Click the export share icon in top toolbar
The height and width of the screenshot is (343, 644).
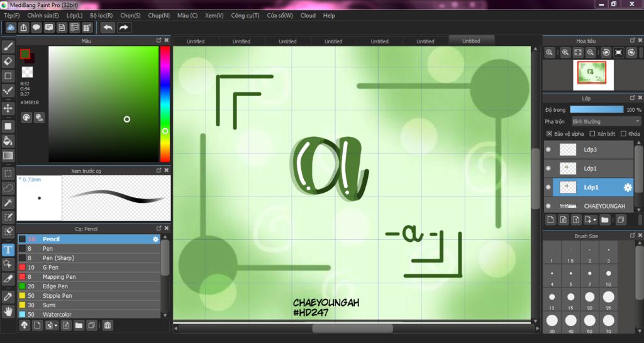pyautogui.click(x=24, y=28)
